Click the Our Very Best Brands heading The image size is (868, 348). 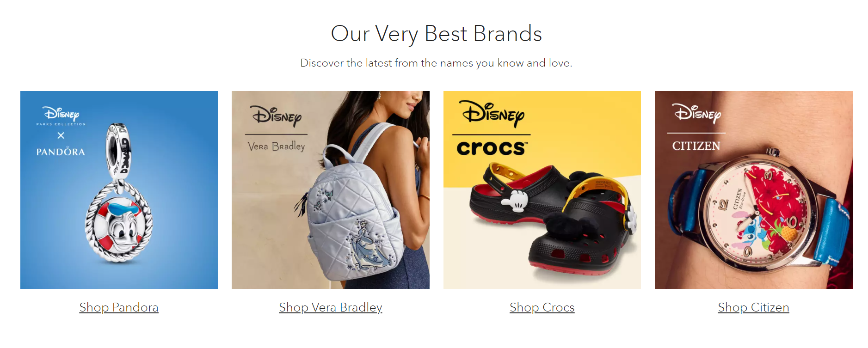tap(436, 34)
